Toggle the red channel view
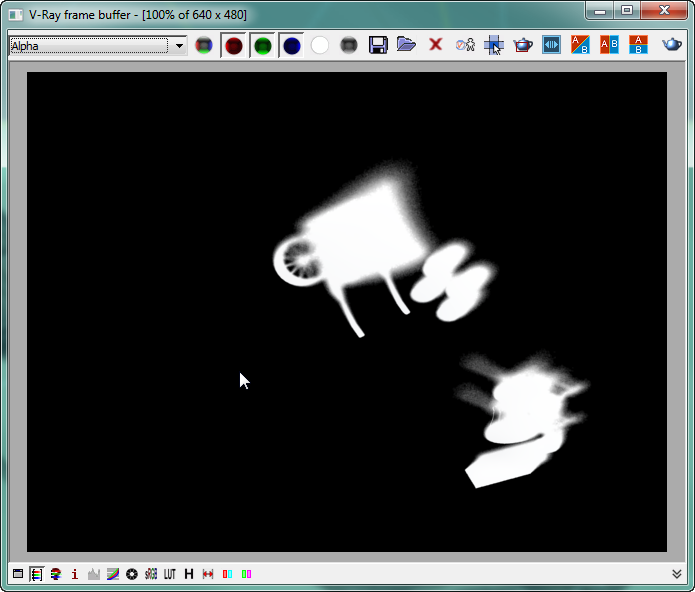Image resolution: width=695 pixels, height=592 pixels. (x=234, y=46)
